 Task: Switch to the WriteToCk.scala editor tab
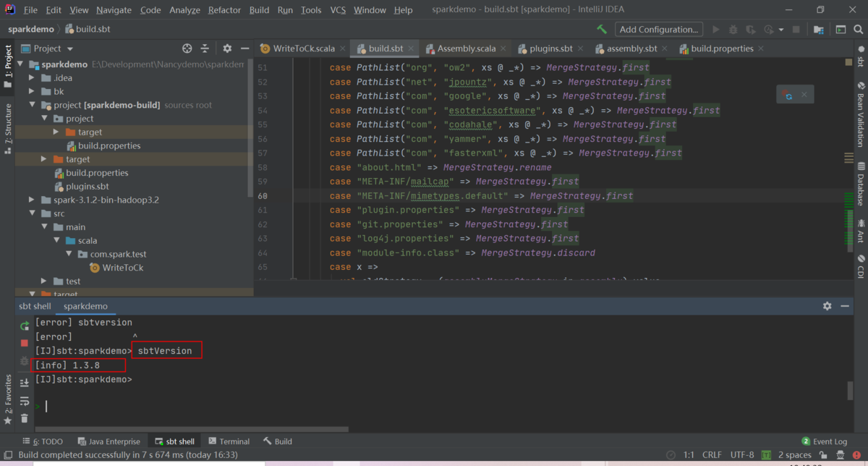tap(304, 48)
